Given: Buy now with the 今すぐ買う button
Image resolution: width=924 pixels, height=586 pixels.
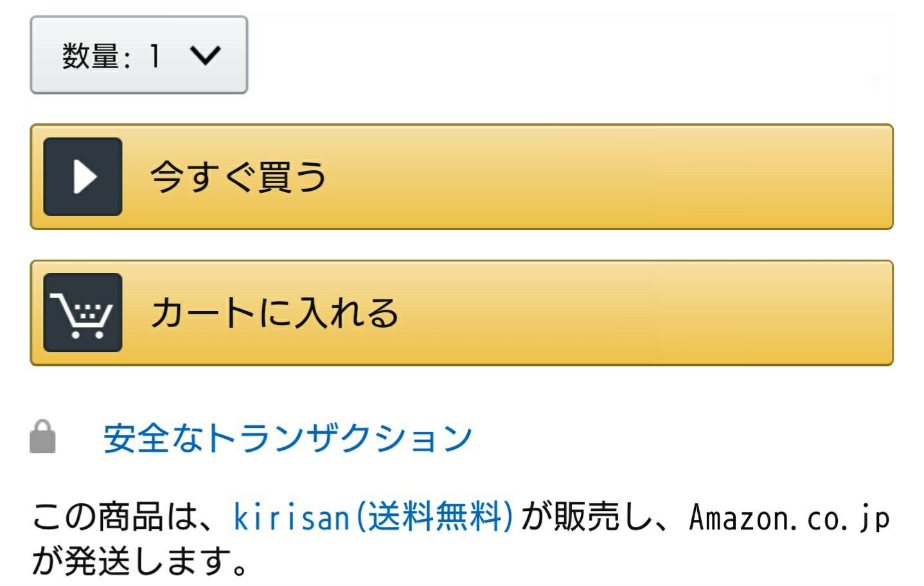Looking at the screenshot, I should pyautogui.click(x=461, y=177).
